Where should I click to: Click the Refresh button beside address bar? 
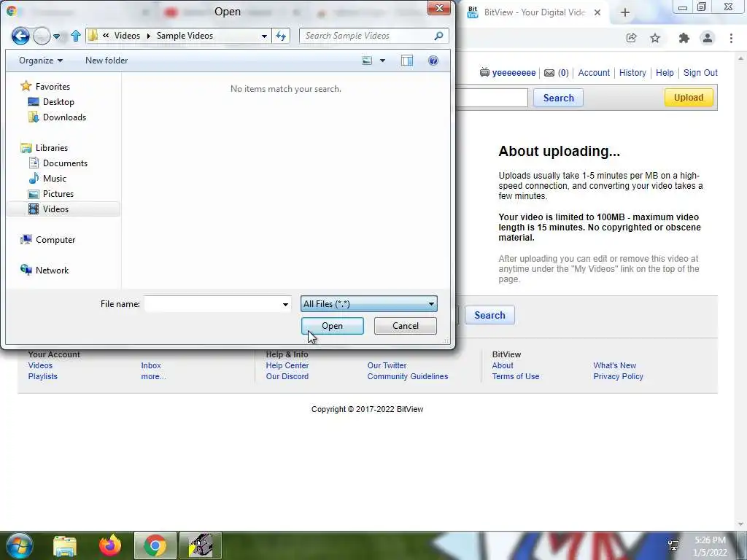pos(281,36)
